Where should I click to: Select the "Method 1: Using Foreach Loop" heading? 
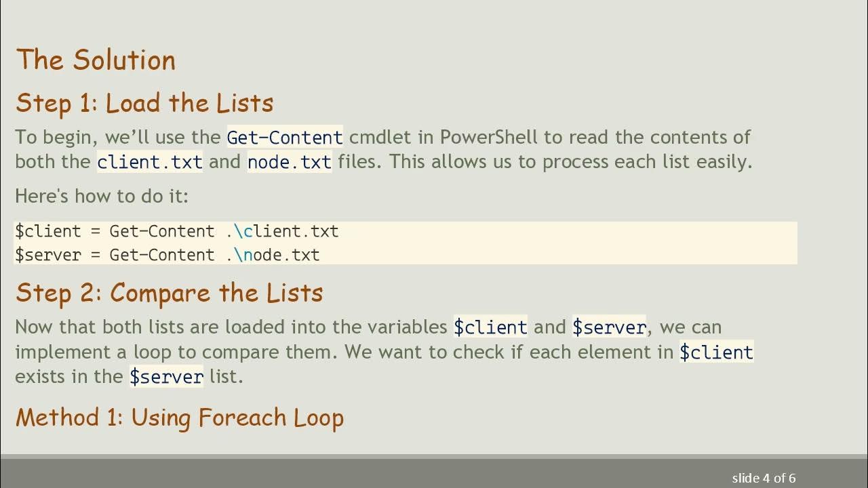coord(180,418)
